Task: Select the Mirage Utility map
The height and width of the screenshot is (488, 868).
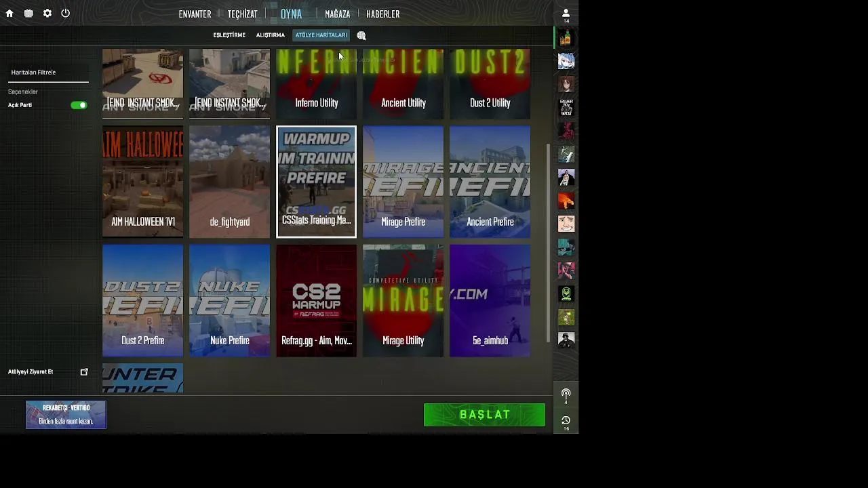Action: pyautogui.click(x=403, y=300)
